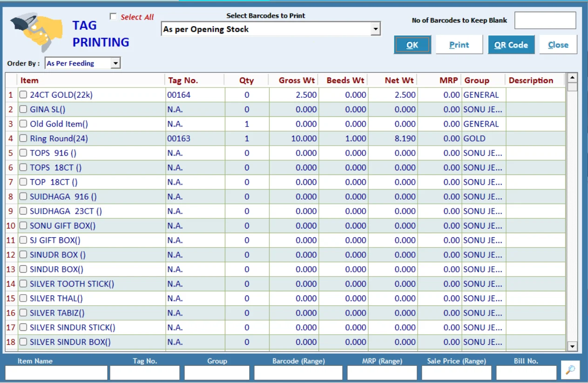The width and height of the screenshot is (588, 383).
Task: Click the MRP (Range) filter field
Action: point(382,373)
